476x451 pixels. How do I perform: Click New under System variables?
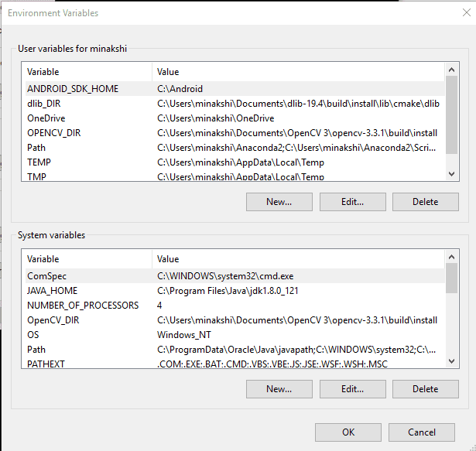(279, 389)
